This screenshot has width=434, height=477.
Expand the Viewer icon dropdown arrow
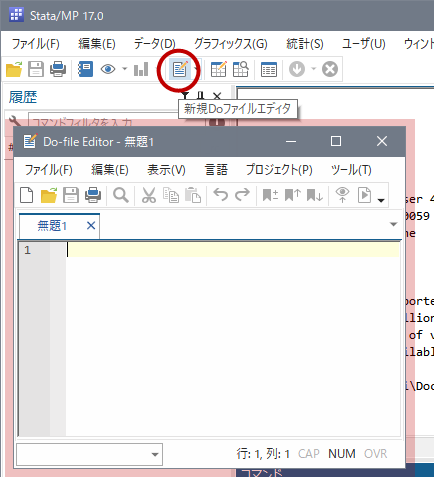tap(125, 69)
